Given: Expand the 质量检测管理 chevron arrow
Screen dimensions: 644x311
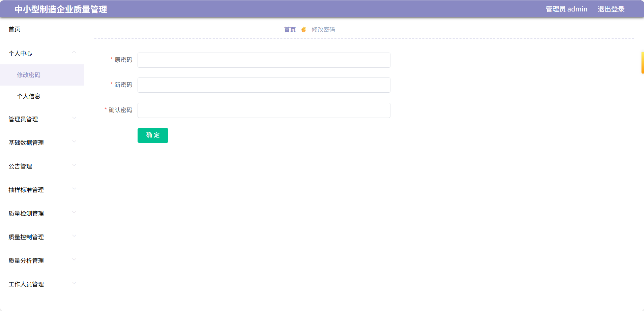Looking at the screenshot, I should (74, 212).
